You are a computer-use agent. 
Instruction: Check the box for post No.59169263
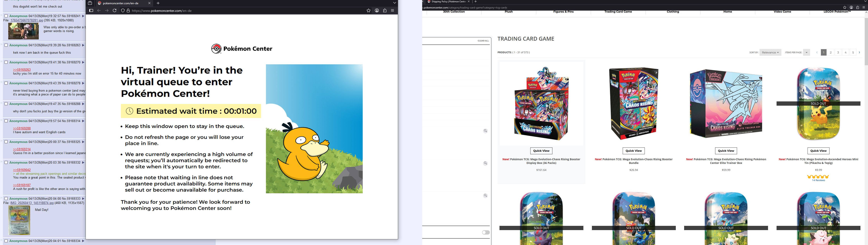(6, 45)
